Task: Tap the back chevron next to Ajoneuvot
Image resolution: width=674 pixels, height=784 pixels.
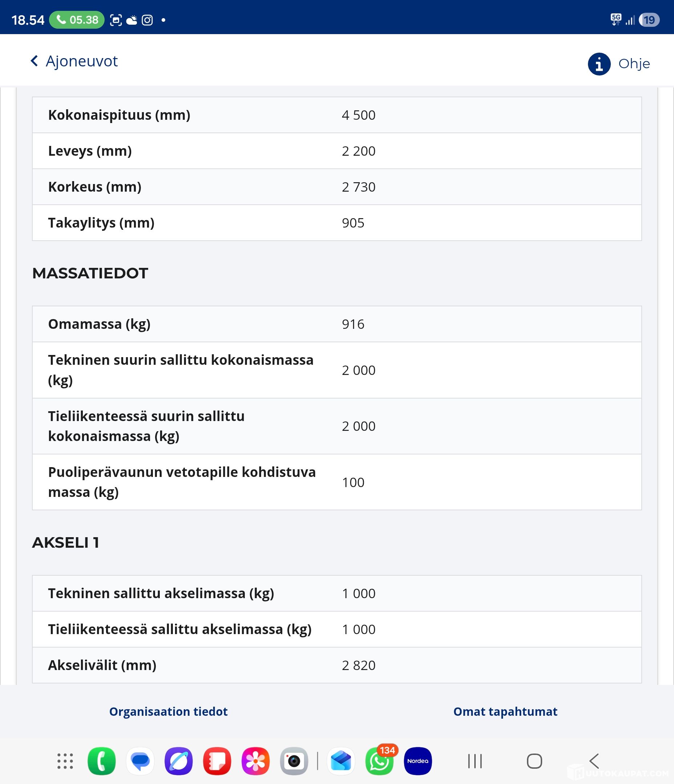Action: pyautogui.click(x=34, y=61)
